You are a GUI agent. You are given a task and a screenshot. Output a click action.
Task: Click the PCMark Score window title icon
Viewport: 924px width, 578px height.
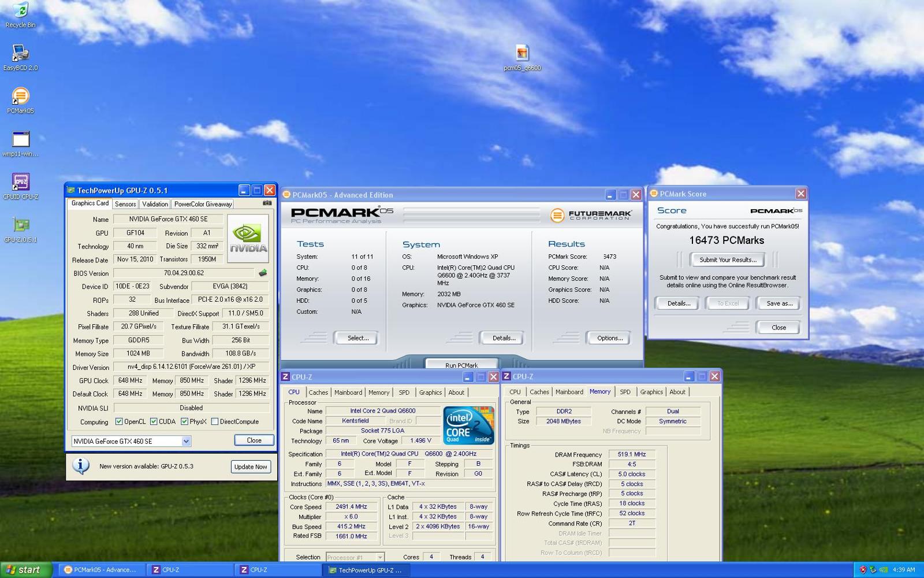654,194
